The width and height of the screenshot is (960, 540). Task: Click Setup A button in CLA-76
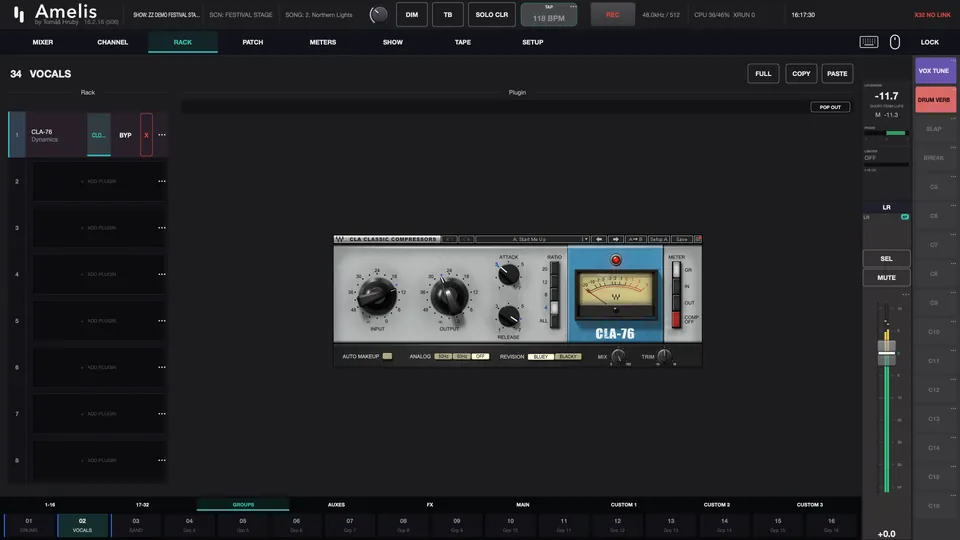click(x=659, y=239)
